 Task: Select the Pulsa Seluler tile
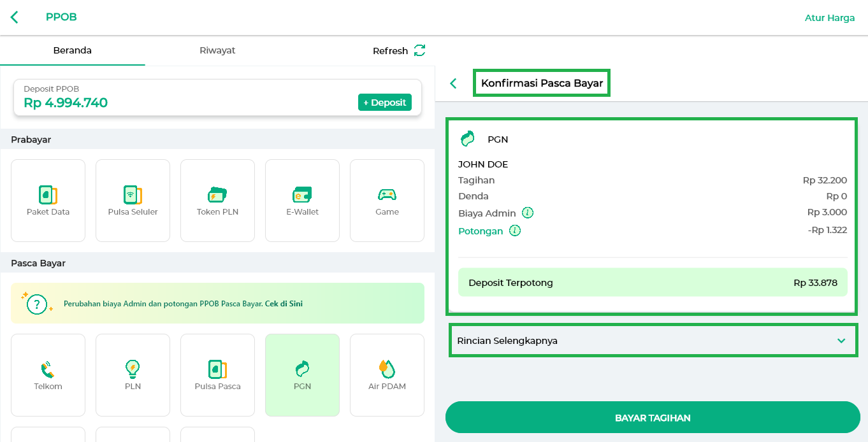tap(133, 201)
